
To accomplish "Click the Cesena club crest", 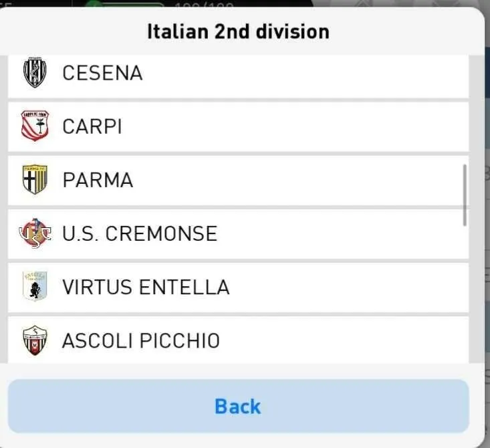I will (x=35, y=72).
